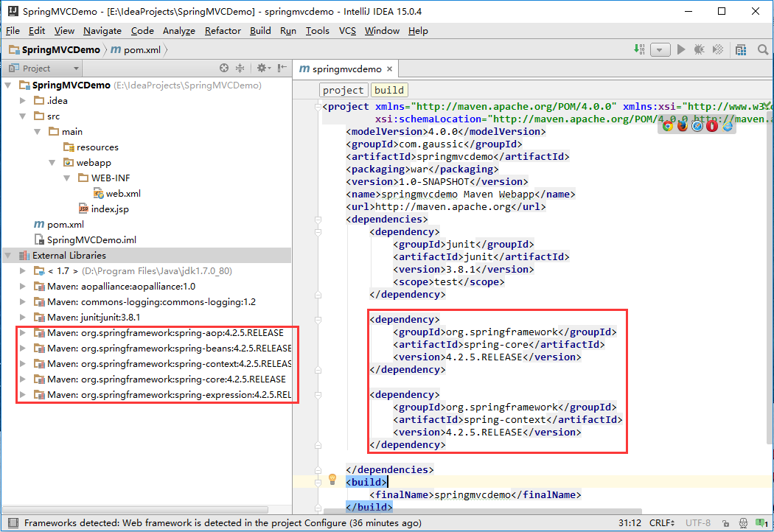The height and width of the screenshot is (532, 774).
Task: Click the UTF-8 encoding indicator
Action: tap(698, 523)
